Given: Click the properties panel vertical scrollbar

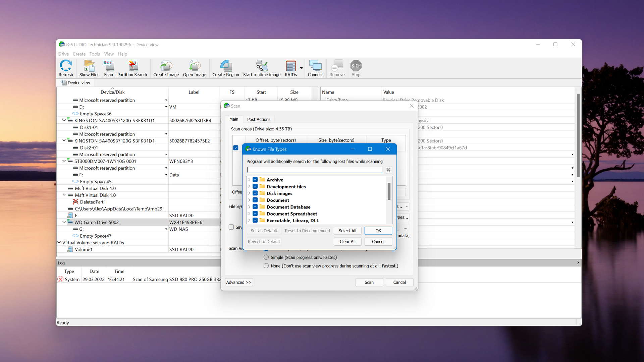Looking at the screenshot, I should 578,136.
